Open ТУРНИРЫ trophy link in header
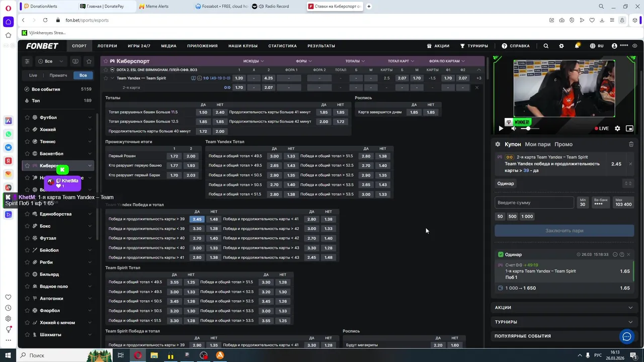 474,46
